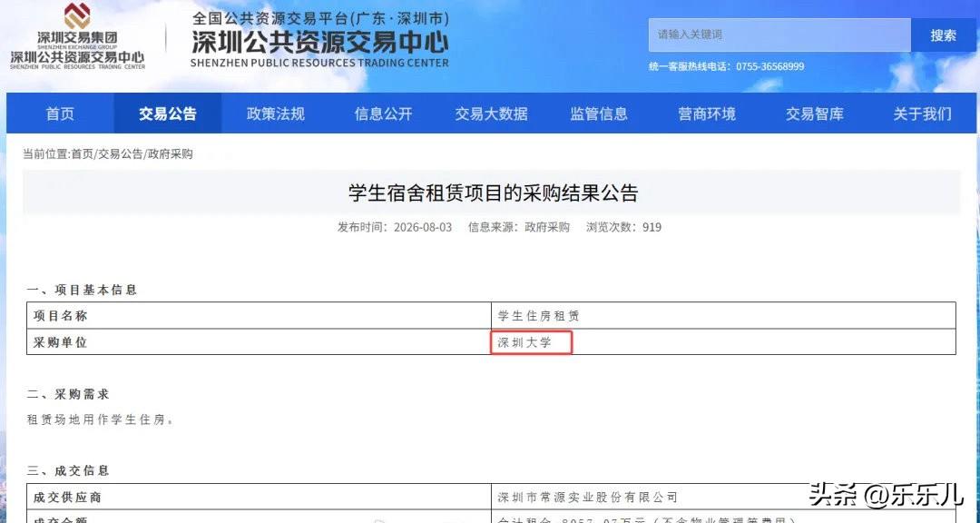Go to 信息公开 menu item
Screen dimensions: 980x523
pos(383,113)
